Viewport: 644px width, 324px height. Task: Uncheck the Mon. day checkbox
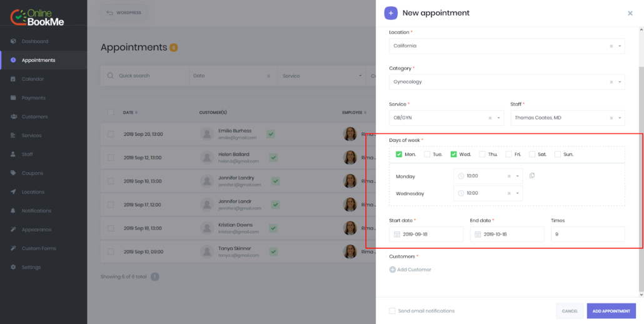click(x=399, y=154)
